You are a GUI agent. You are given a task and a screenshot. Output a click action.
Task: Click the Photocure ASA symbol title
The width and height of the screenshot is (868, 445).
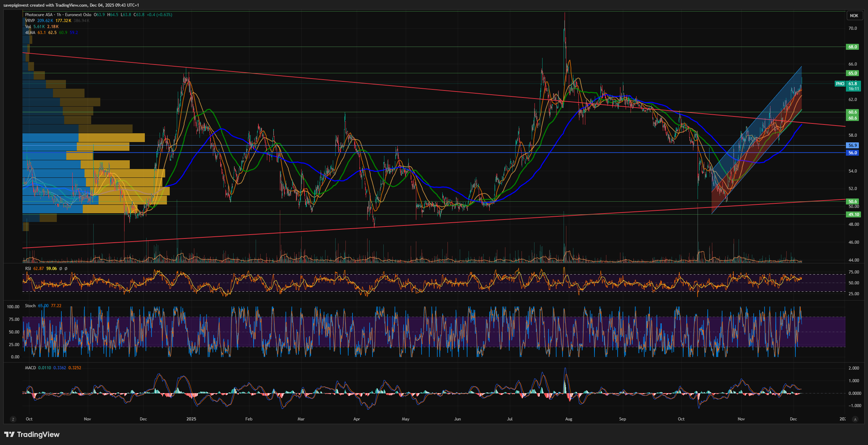click(39, 15)
